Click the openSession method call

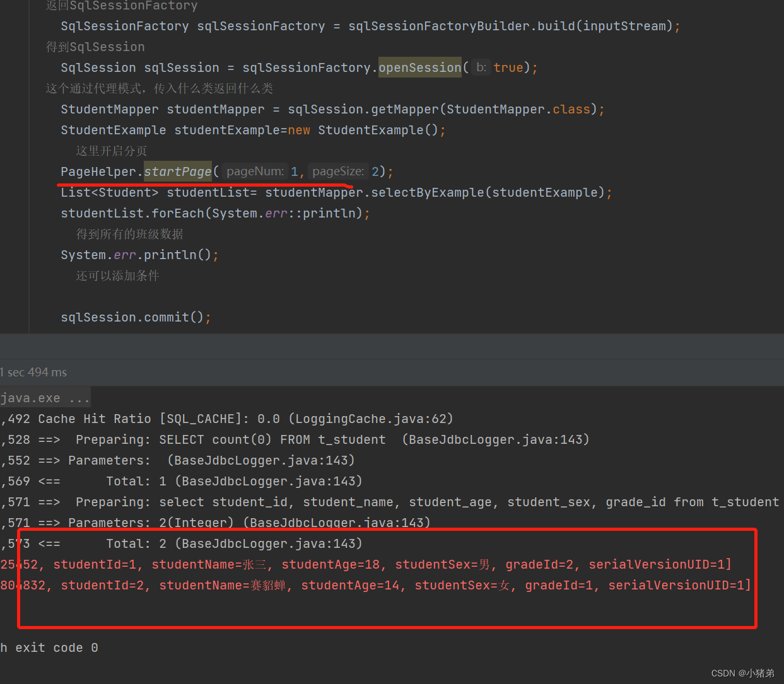coord(420,67)
